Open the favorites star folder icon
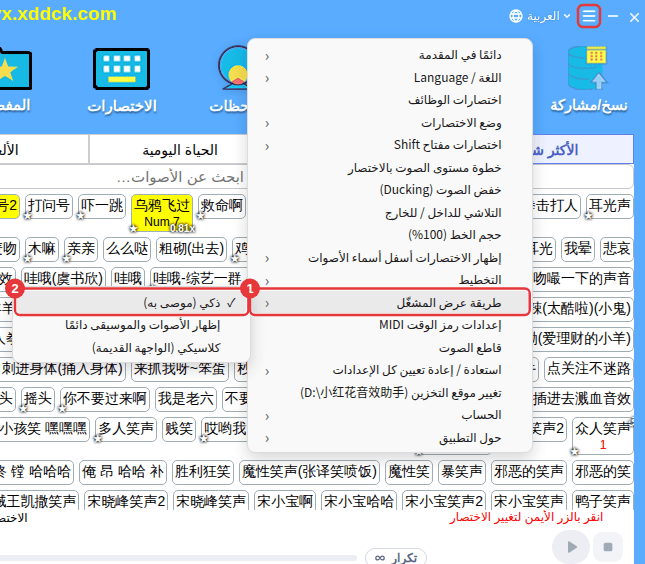The width and height of the screenshot is (645, 564). [14, 69]
